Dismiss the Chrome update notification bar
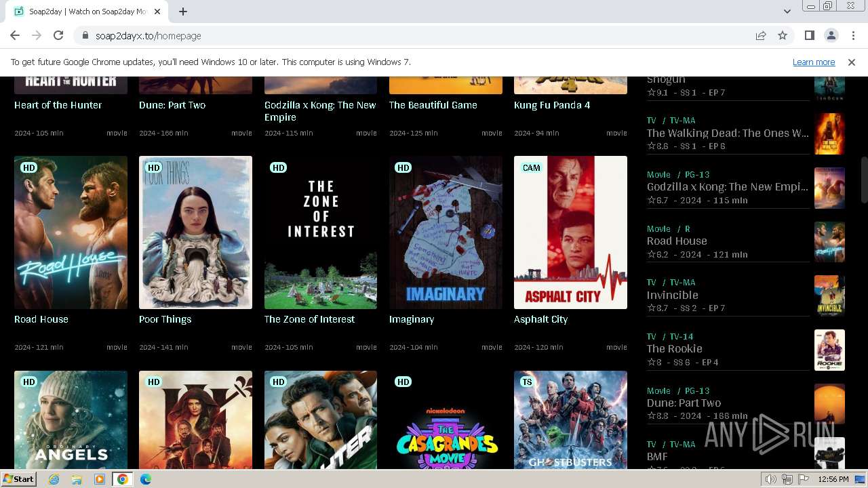 pyautogui.click(x=851, y=62)
